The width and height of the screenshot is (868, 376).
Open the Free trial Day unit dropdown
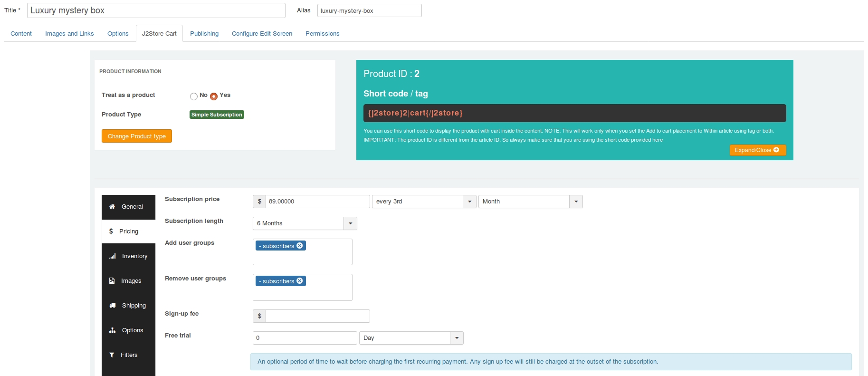411,338
